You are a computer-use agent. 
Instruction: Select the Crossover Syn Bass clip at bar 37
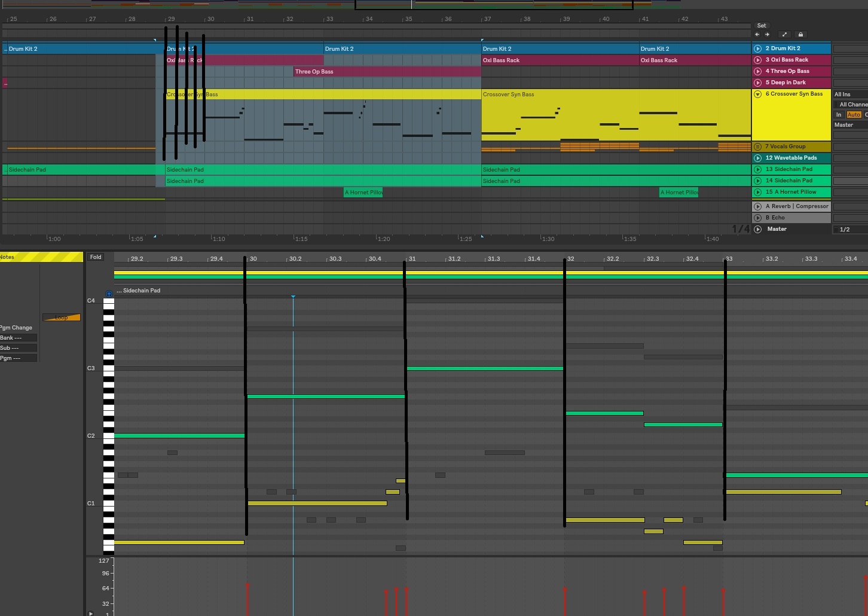[x=616, y=94]
